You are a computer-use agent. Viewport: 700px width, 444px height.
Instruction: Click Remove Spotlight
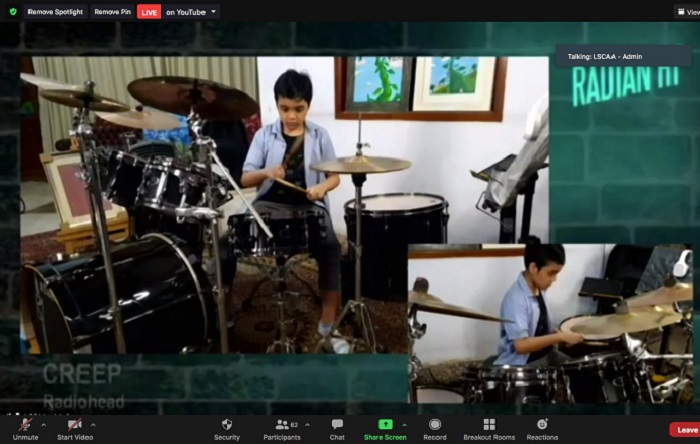pos(54,12)
